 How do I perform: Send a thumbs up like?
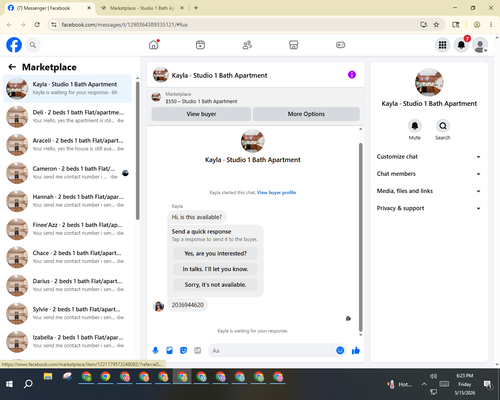coord(356,350)
